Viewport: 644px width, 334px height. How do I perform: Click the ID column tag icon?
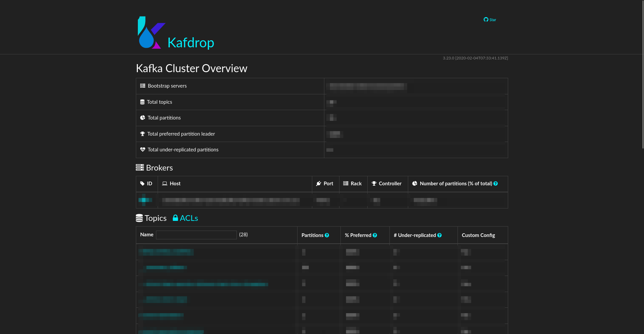142,184
